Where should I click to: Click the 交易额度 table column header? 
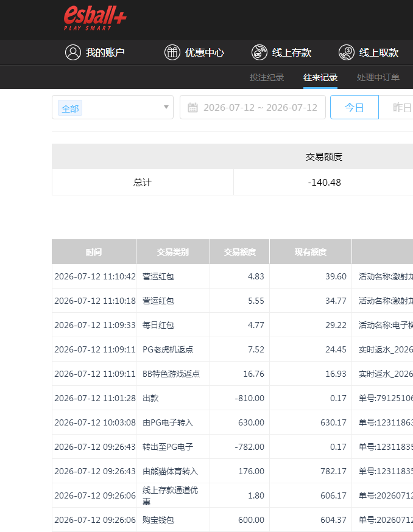click(240, 252)
